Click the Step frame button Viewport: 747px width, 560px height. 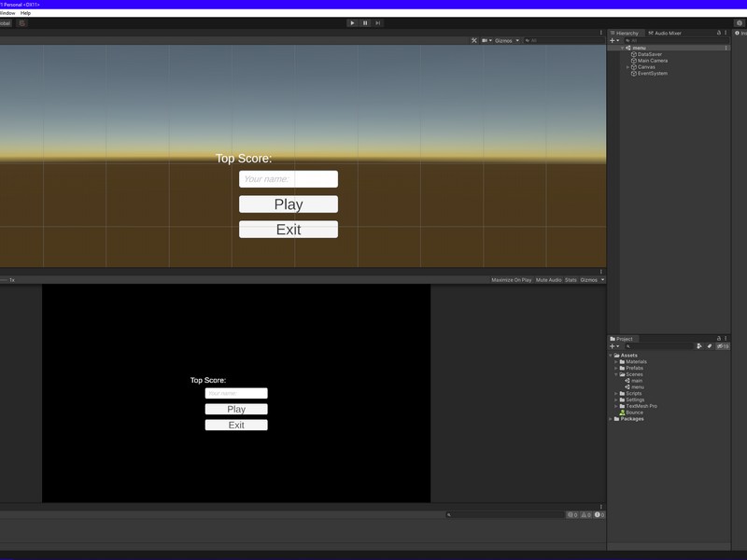[x=377, y=22]
